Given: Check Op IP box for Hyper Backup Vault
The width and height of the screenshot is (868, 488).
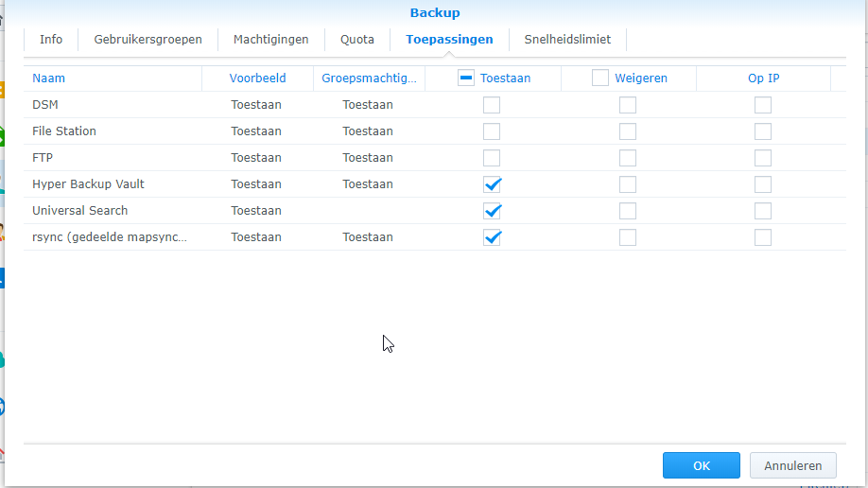Looking at the screenshot, I should pyautogui.click(x=763, y=184).
